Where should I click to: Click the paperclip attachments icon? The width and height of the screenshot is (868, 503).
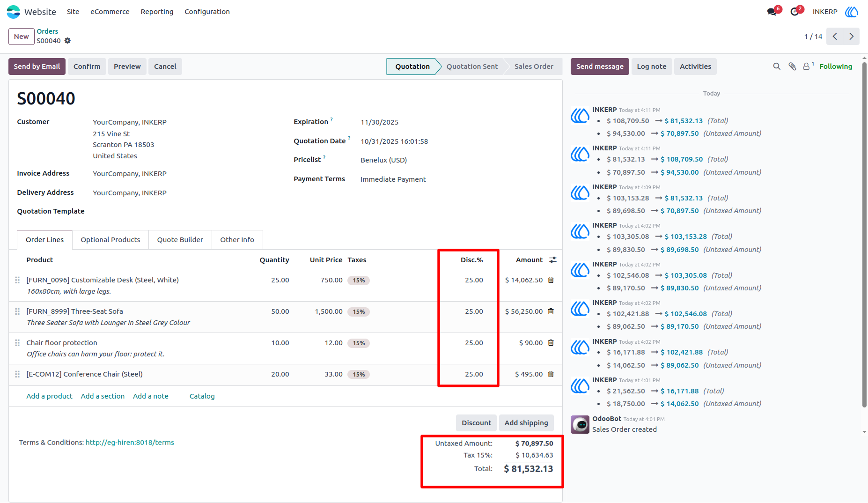792,67
